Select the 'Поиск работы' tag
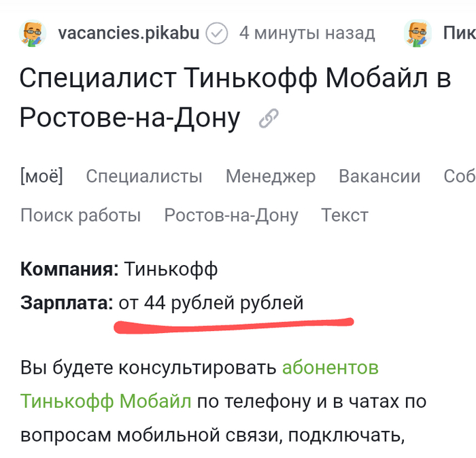The width and height of the screenshot is (476, 458). (x=81, y=215)
